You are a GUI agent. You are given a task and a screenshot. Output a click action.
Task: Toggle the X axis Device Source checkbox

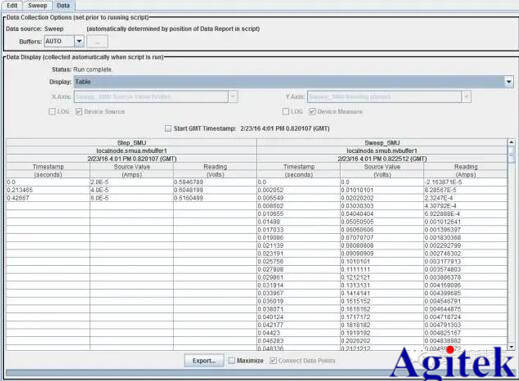79,111
